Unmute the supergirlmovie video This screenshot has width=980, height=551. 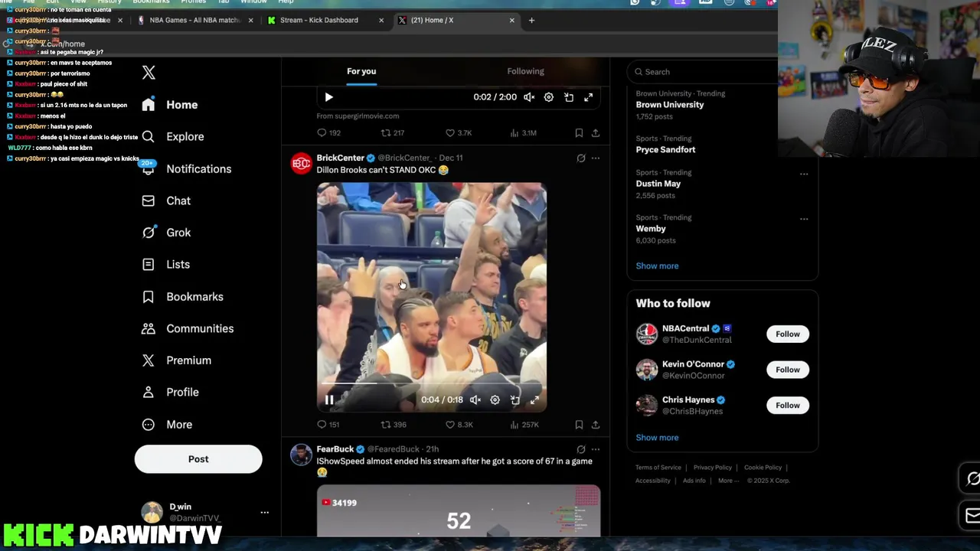coord(529,97)
